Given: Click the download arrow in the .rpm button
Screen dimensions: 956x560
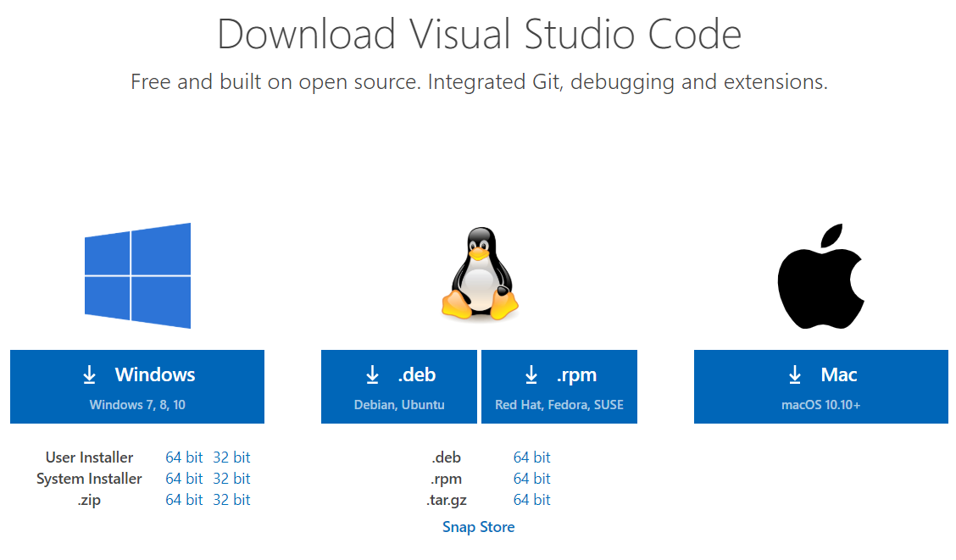Looking at the screenshot, I should (531, 374).
